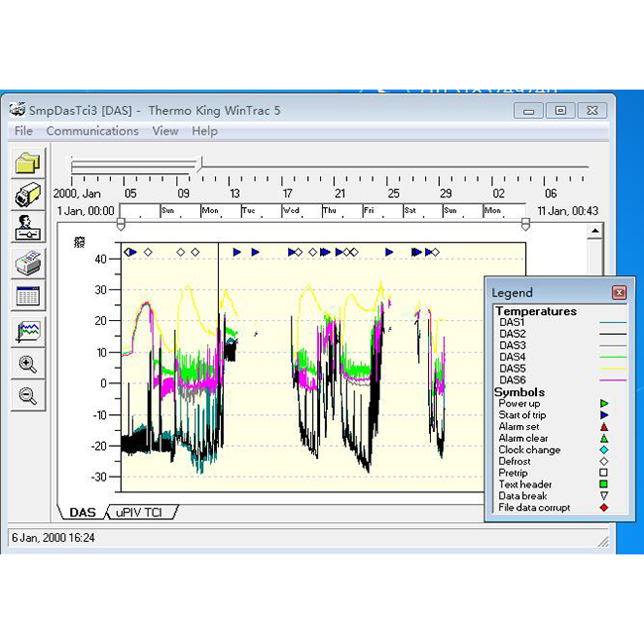Click the Start of trip symbol in Legend
The height and width of the screenshot is (644, 644).
point(603,415)
